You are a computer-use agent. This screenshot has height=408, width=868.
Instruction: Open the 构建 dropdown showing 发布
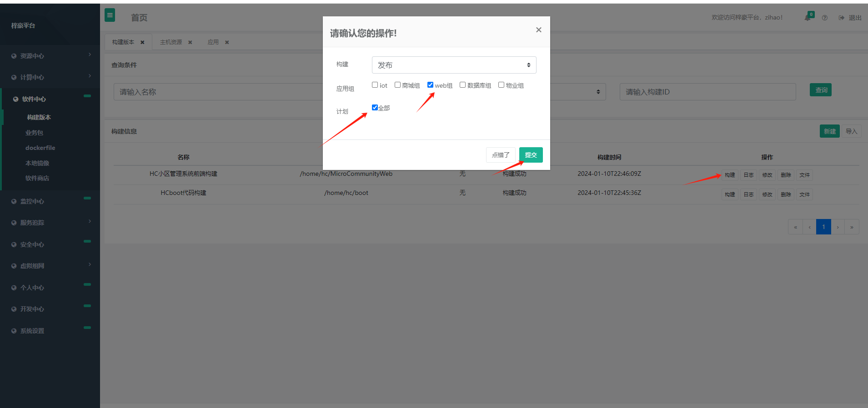point(454,65)
